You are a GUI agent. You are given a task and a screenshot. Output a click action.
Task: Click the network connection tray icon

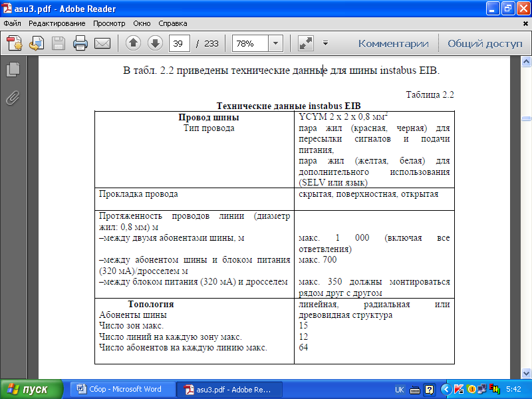click(482, 389)
